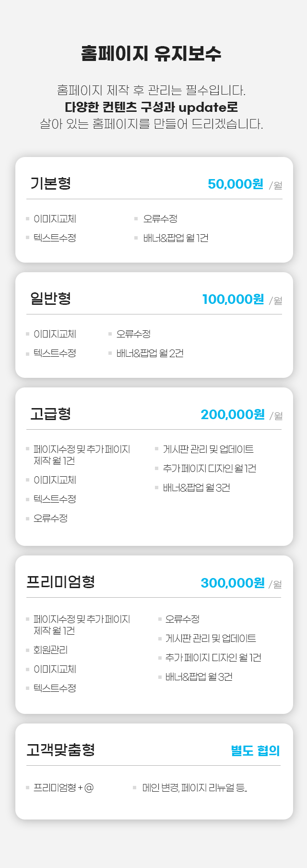
Task: Select 프리미엄형 + @ feature item
Action: [63, 787]
